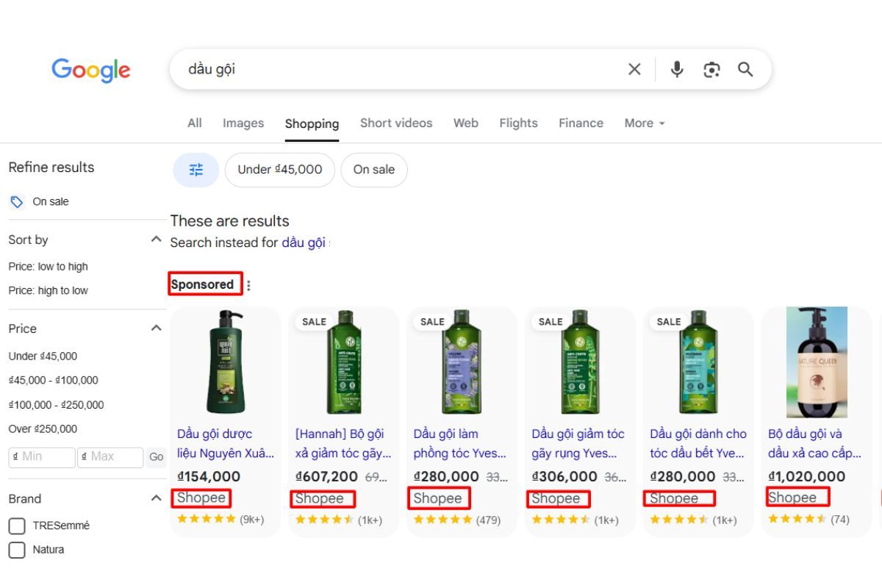Click the Sponsored label
882x588 pixels.
(x=202, y=284)
